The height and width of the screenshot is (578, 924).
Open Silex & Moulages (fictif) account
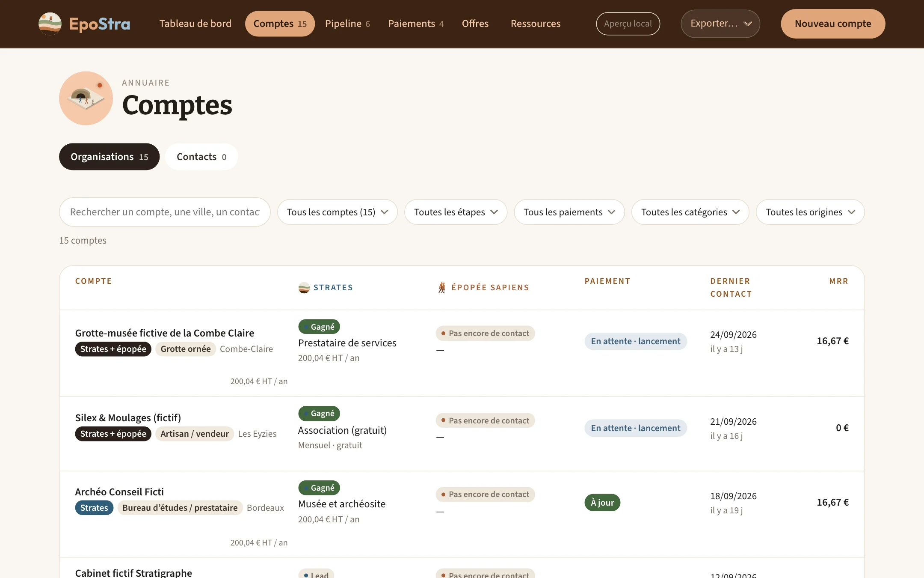tap(128, 418)
